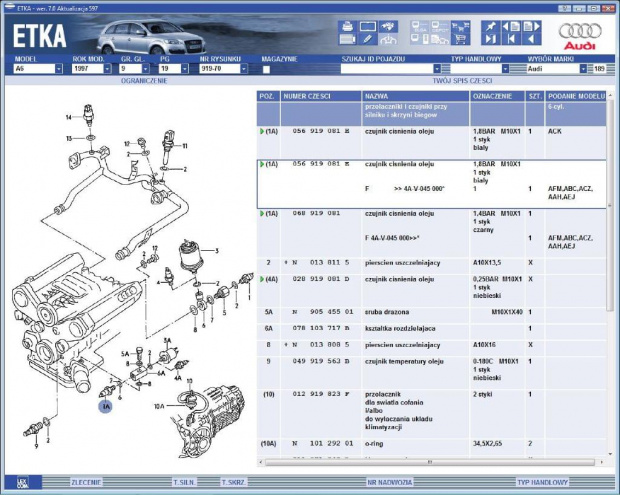This screenshot has width=620, height=495.
Task: Open the SZUKAJ ID POJAZDU dropdown
Action: click(x=437, y=69)
